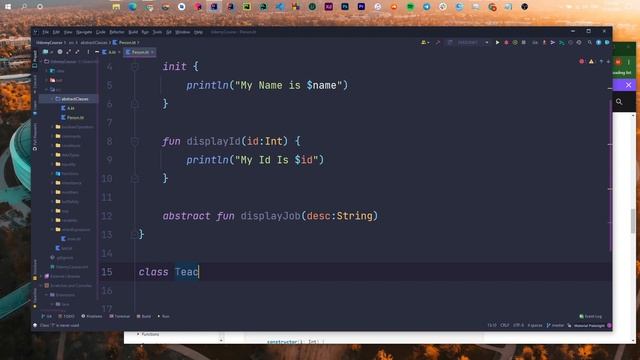Expand External Libraries node in tree

click(x=42, y=276)
